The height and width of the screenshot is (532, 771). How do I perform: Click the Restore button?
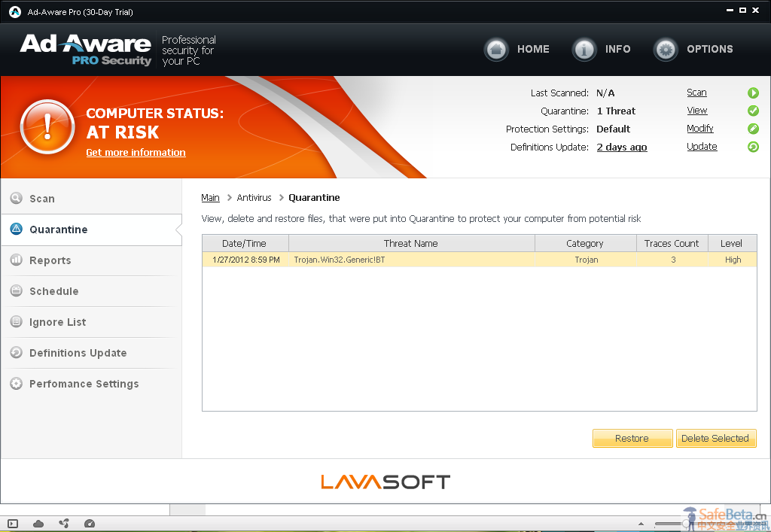632,438
